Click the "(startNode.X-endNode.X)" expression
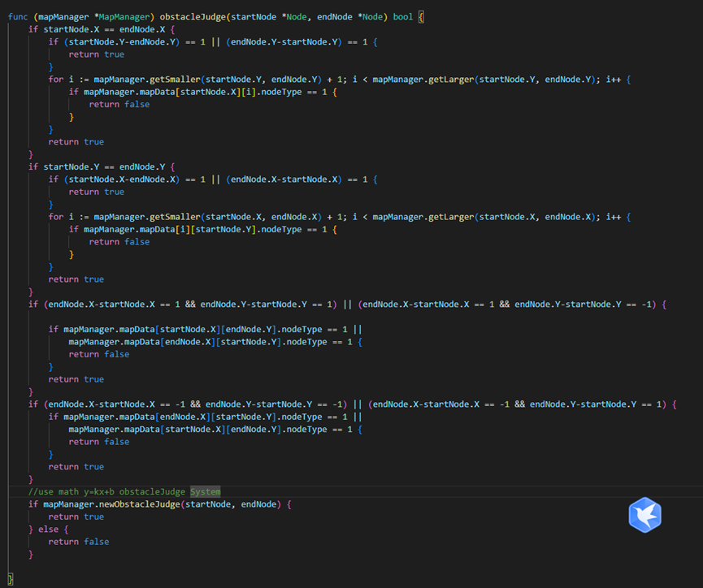This screenshot has width=703, height=588. (122, 179)
